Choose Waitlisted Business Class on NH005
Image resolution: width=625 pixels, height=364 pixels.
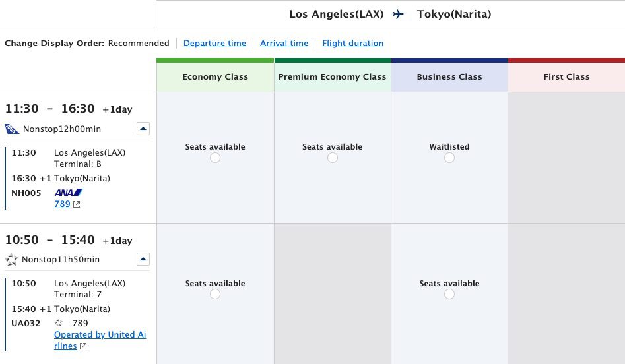click(449, 158)
